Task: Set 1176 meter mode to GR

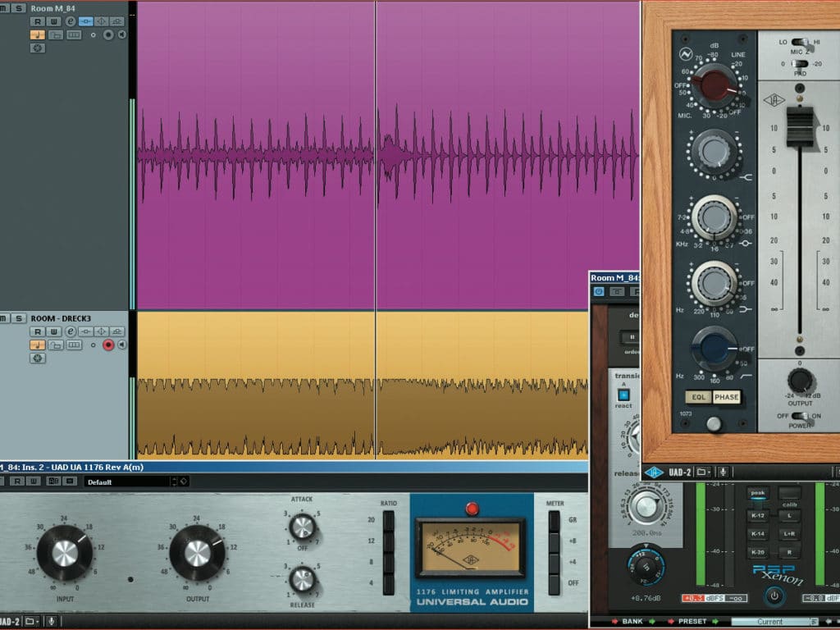Action: click(x=554, y=521)
